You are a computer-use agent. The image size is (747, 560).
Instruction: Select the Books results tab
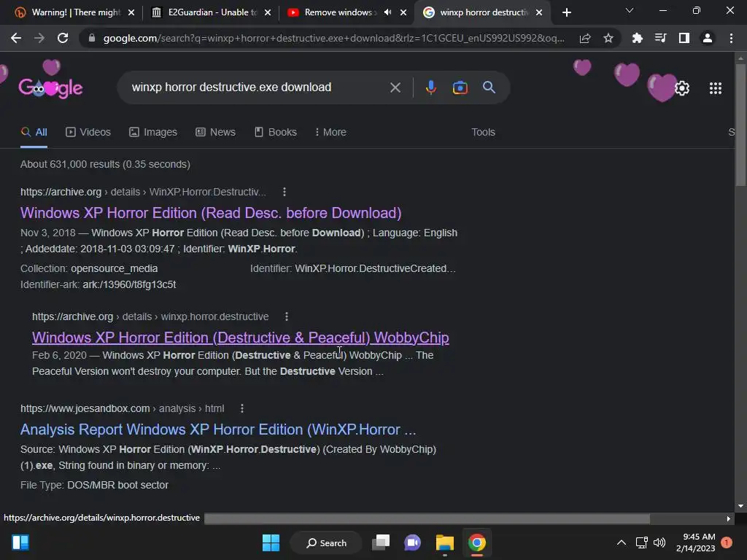coord(275,132)
